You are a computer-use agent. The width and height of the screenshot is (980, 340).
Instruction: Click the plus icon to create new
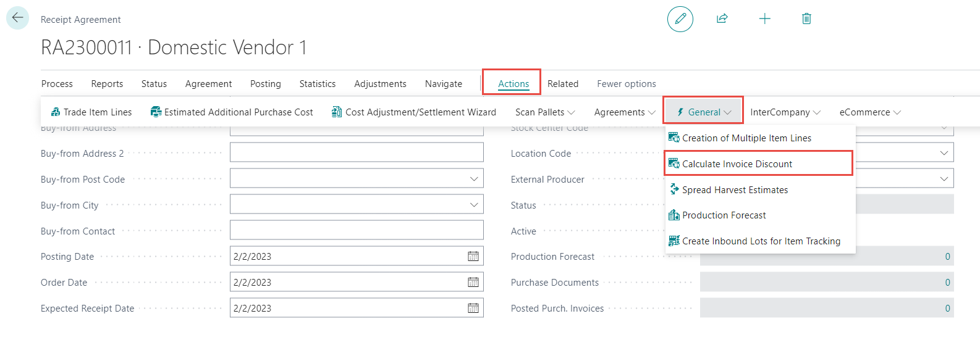point(764,19)
